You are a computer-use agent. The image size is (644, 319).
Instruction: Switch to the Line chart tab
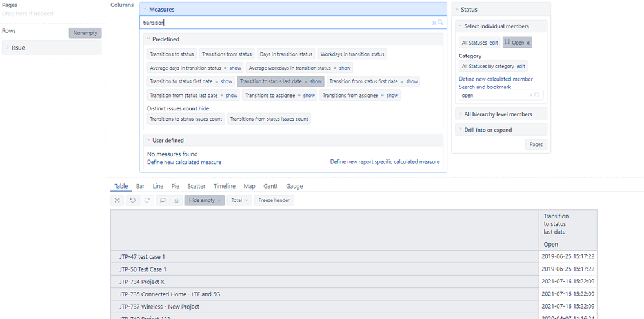coord(157,186)
